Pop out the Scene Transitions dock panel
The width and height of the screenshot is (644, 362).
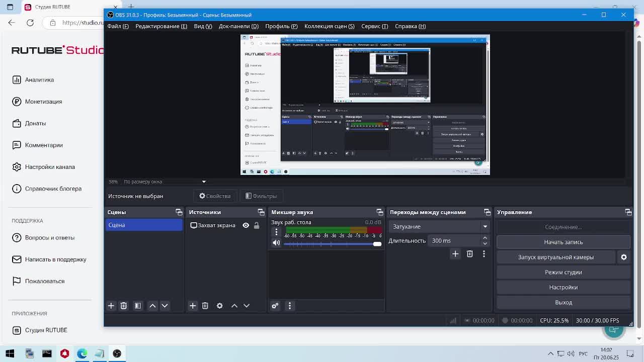(487, 212)
